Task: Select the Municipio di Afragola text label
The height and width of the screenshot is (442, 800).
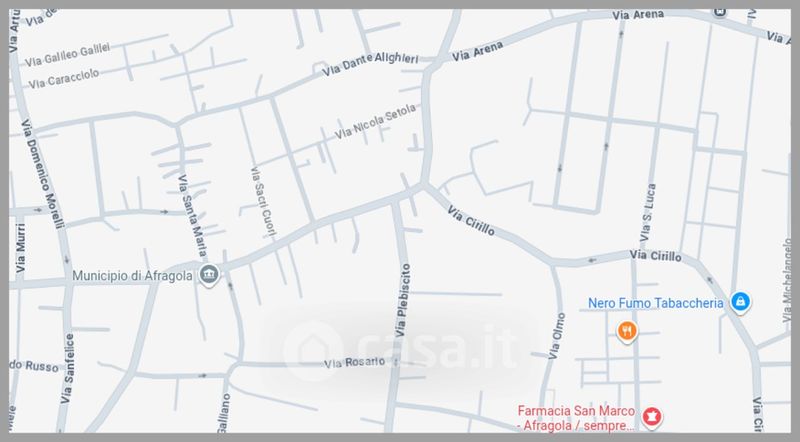Action: (x=132, y=276)
